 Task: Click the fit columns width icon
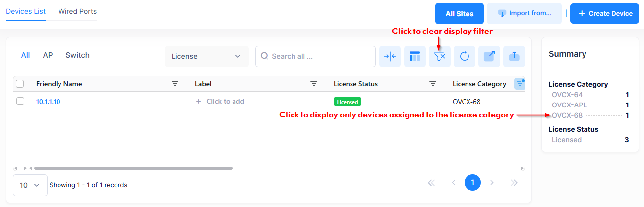tap(390, 56)
